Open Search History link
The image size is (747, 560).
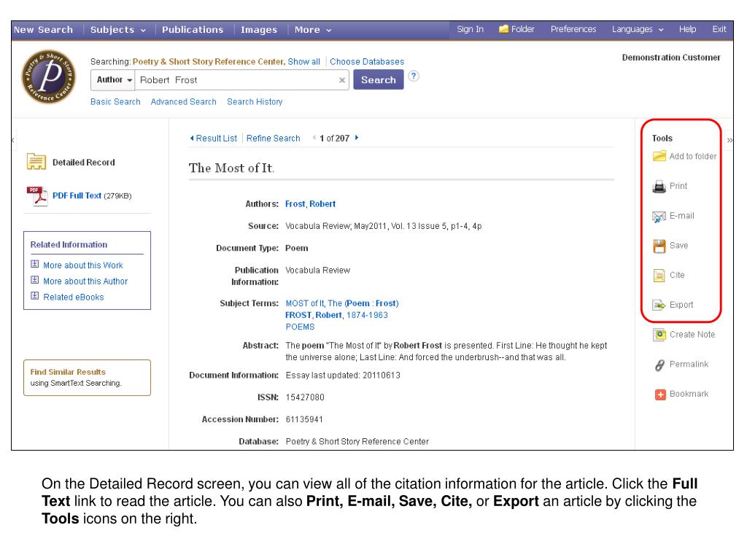pos(255,102)
